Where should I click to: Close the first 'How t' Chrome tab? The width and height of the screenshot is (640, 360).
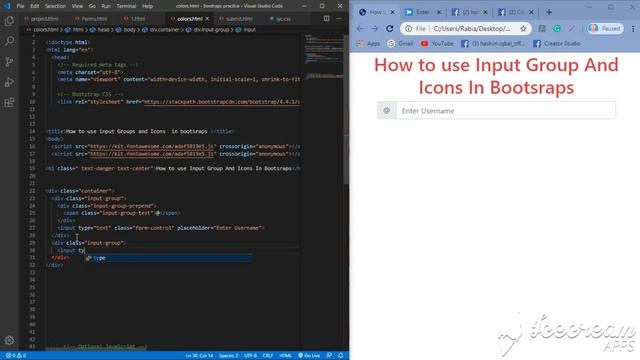coord(393,12)
